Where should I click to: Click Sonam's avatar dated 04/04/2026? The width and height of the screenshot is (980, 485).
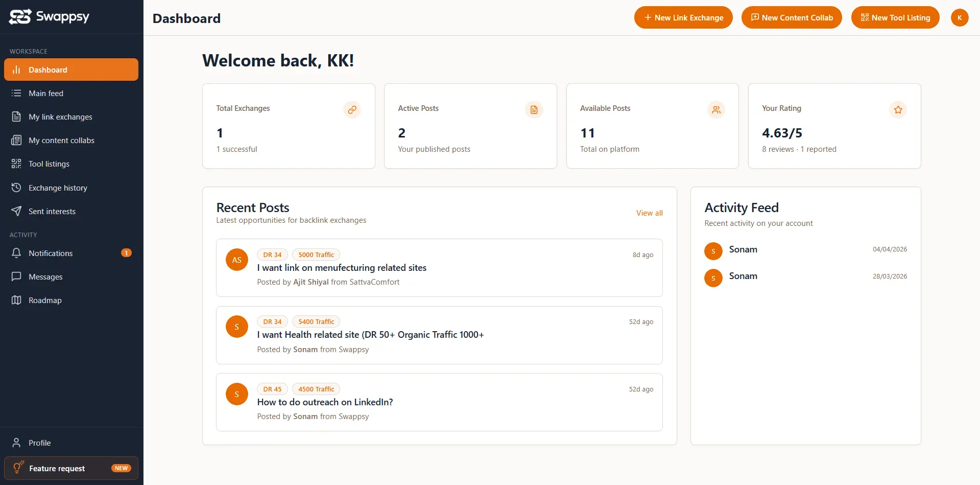[713, 251]
